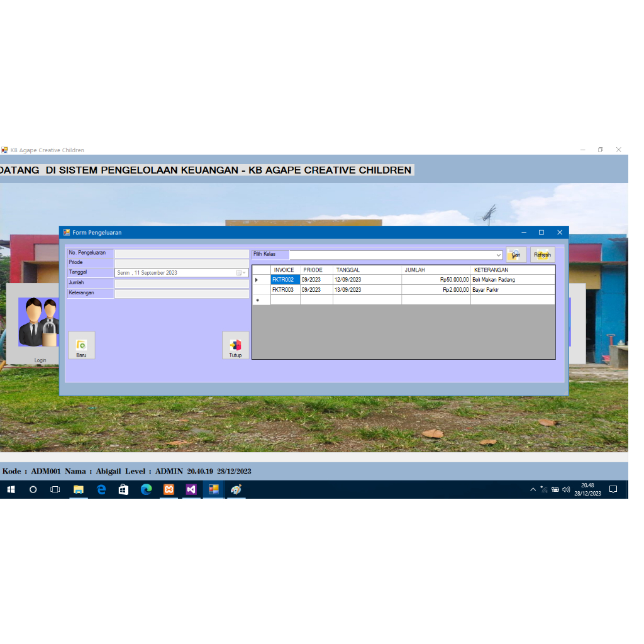Show hidden system tray icons
The height and width of the screenshot is (644, 644).
coord(533,489)
